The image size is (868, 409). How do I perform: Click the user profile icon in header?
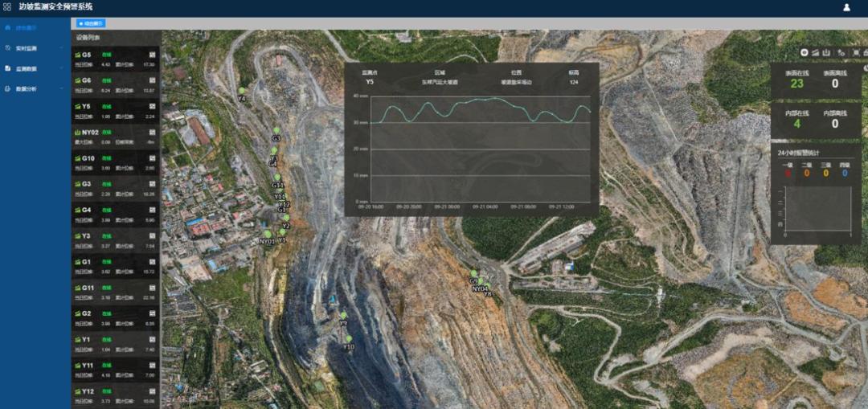[846, 7]
